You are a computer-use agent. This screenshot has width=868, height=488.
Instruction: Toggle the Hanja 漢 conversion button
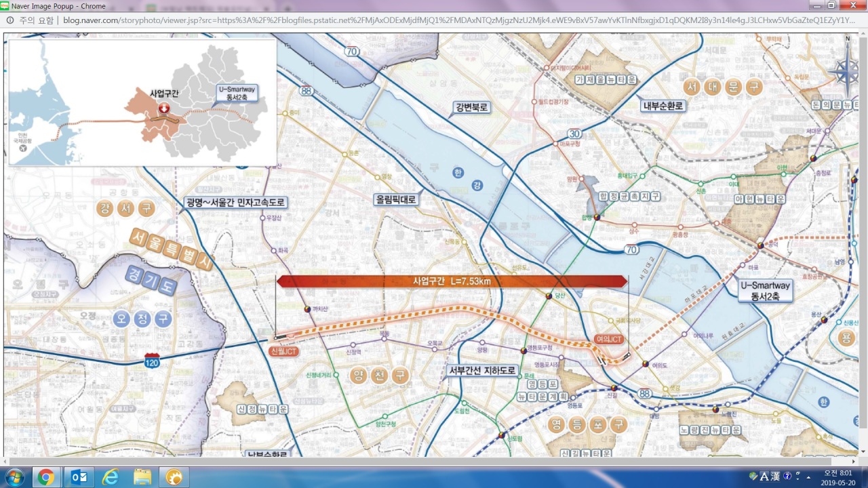(775, 476)
